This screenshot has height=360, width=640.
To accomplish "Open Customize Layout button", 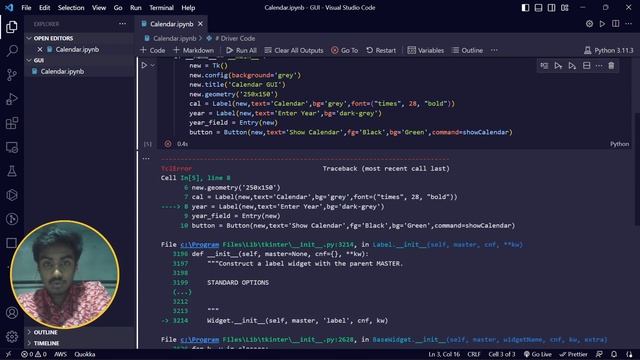I will click(x=564, y=8).
